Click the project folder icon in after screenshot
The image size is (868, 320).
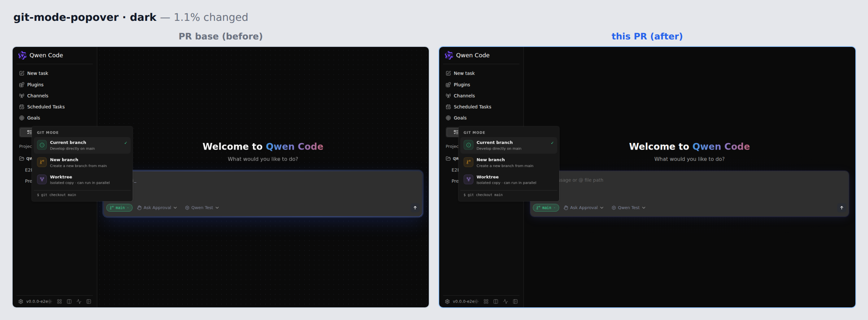pos(448,159)
